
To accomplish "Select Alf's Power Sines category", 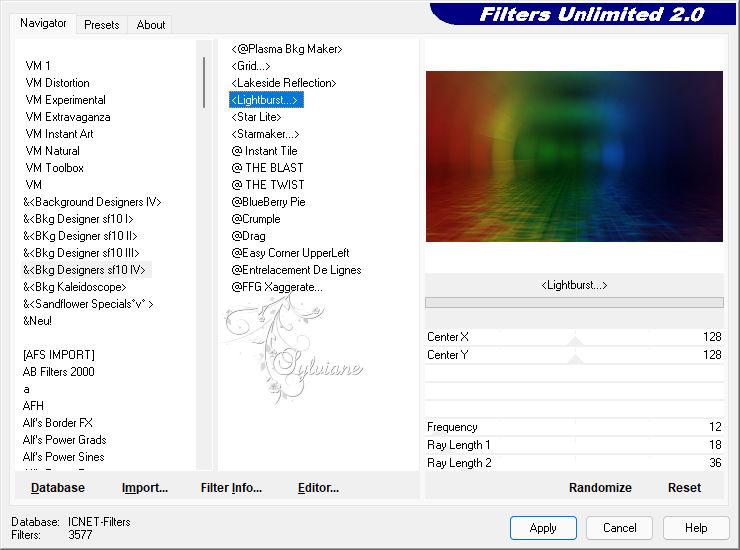I will pyautogui.click(x=63, y=457).
